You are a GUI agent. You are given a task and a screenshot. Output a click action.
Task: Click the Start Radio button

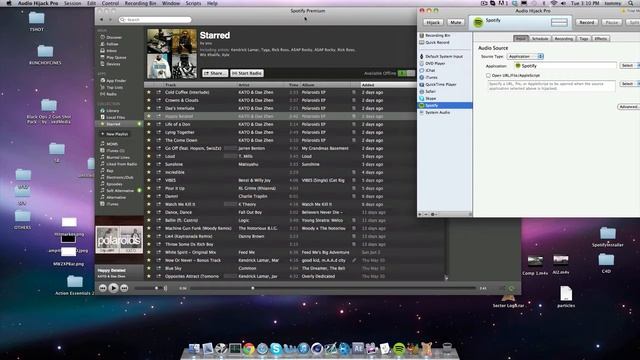[247, 73]
